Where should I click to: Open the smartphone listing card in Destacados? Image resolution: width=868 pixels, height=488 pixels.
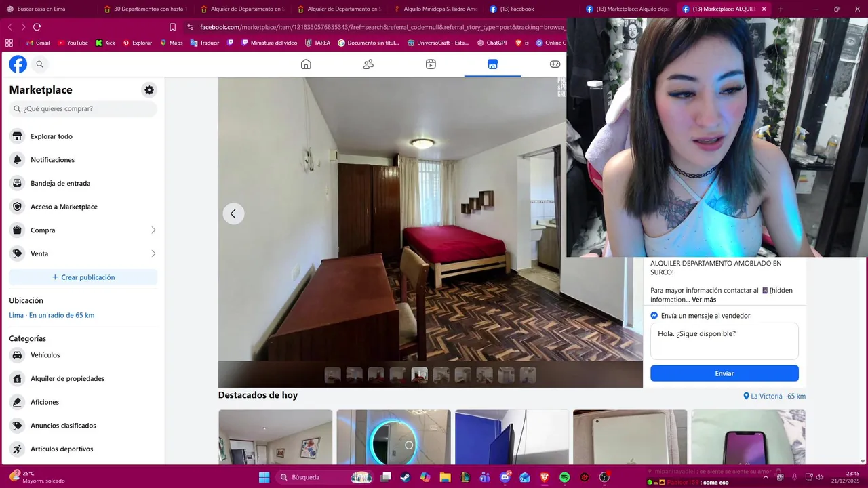[748, 437]
